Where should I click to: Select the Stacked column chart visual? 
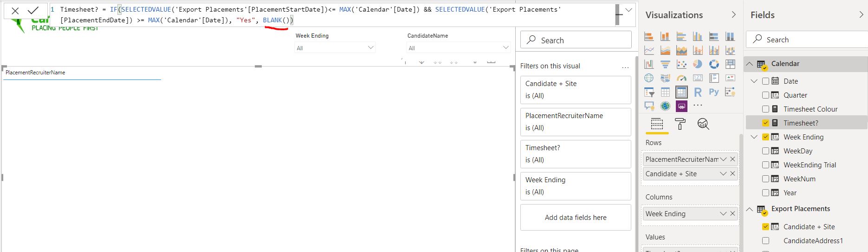(665, 36)
